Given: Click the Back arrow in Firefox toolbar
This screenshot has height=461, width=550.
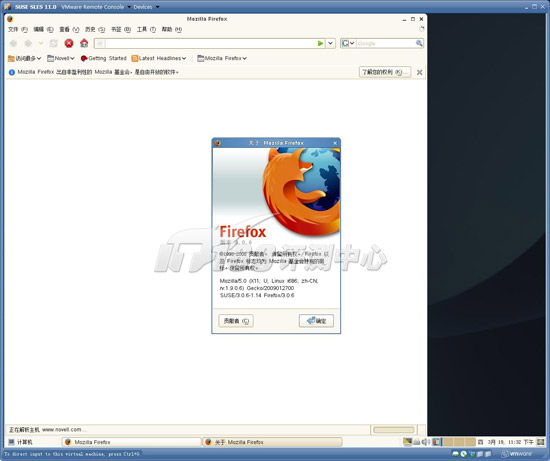Looking at the screenshot, I should tap(13, 44).
